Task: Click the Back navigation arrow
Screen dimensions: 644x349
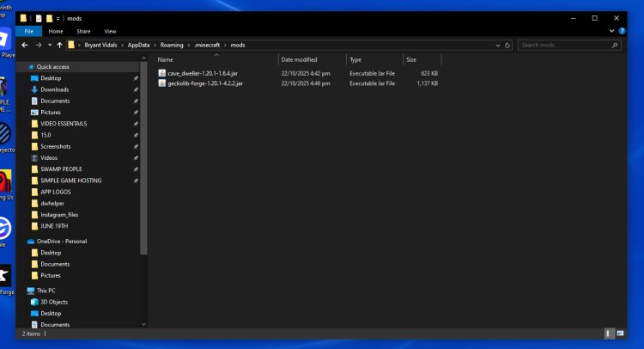Action: pos(24,45)
